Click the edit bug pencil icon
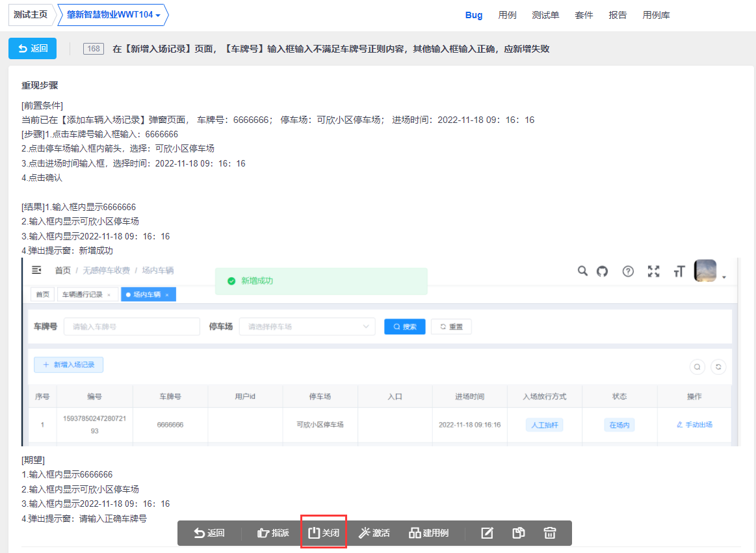 pyautogui.click(x=487, y=533)
